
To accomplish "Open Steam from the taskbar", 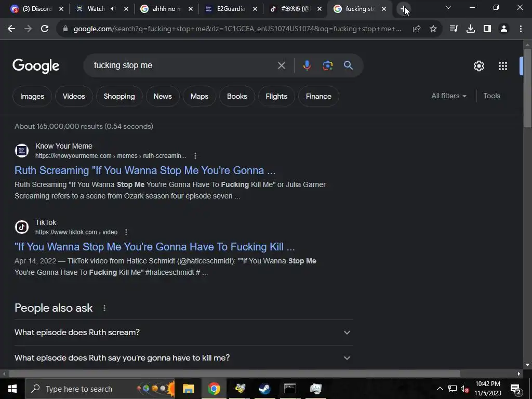I will (264, 389).
